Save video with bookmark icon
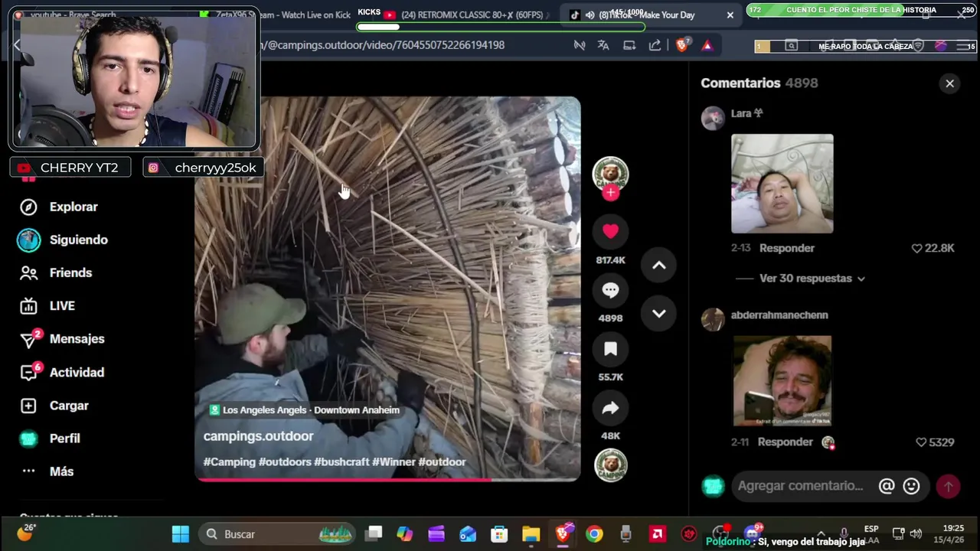 [610, 349]
